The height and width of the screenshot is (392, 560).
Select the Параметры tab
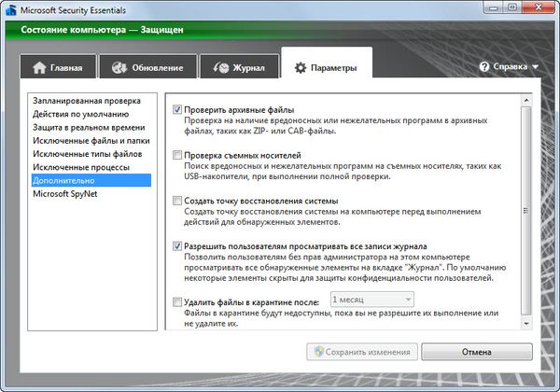point(327,63)
